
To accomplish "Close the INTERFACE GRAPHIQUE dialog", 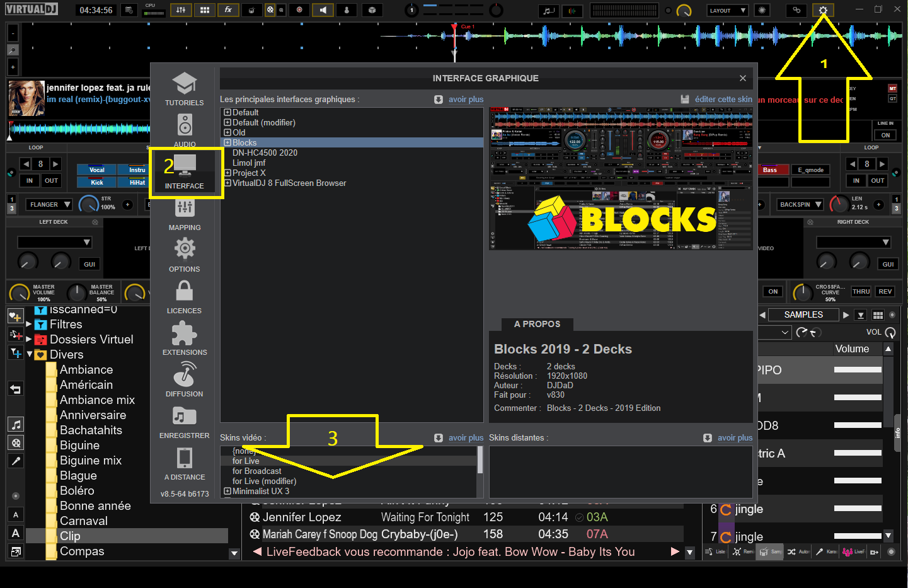I will coord(743,78).
